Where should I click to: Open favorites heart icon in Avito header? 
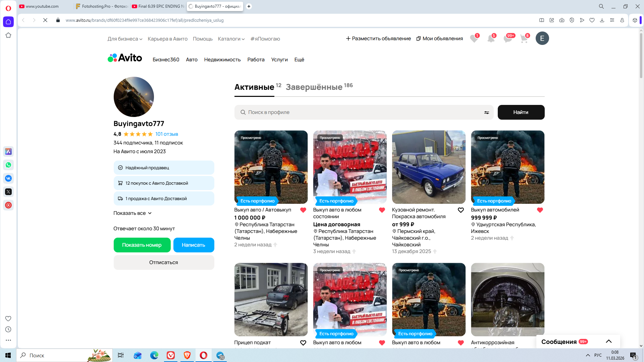(474, 39)
